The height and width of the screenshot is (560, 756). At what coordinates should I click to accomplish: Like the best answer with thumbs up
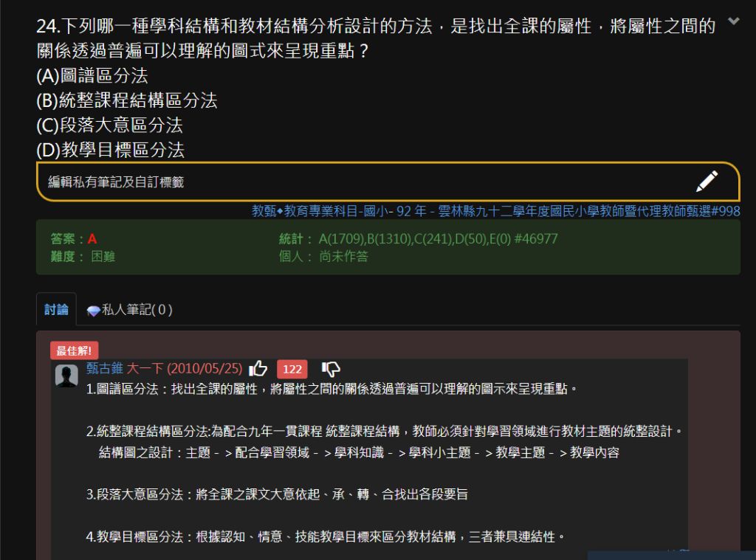(258, 368)
